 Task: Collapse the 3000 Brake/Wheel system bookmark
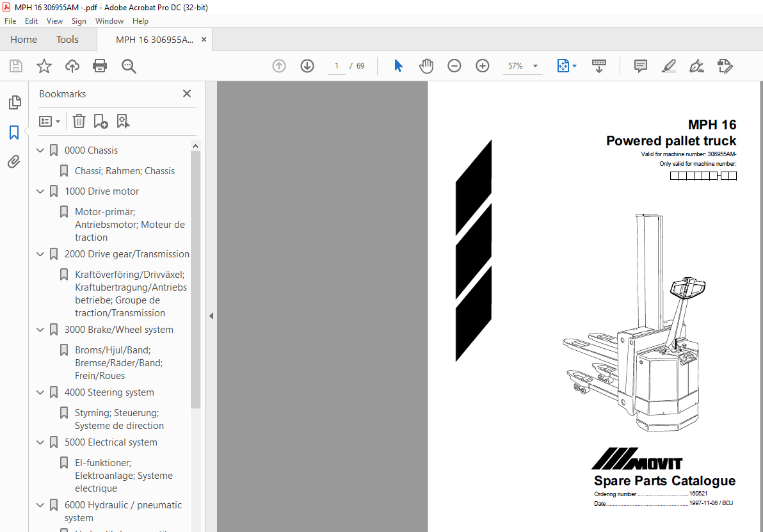(x=40, y=330)
